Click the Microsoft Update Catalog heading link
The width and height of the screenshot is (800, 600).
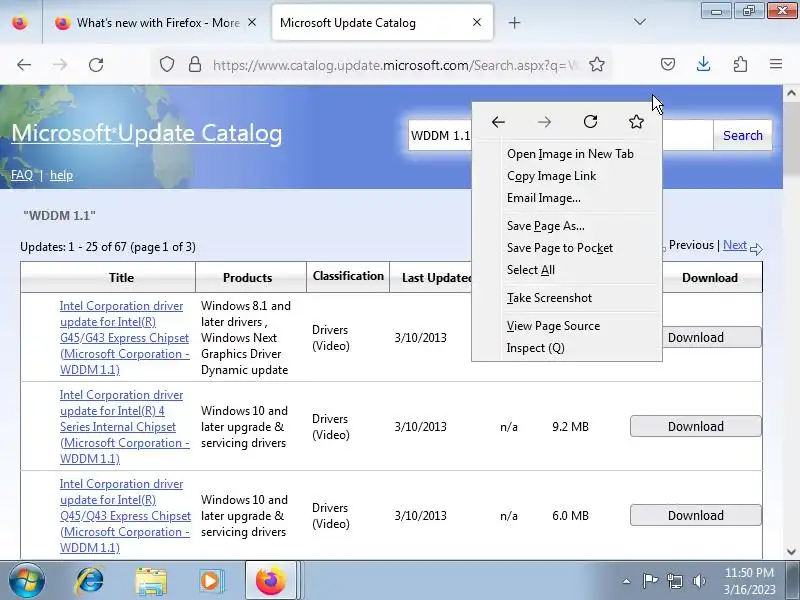146,133
